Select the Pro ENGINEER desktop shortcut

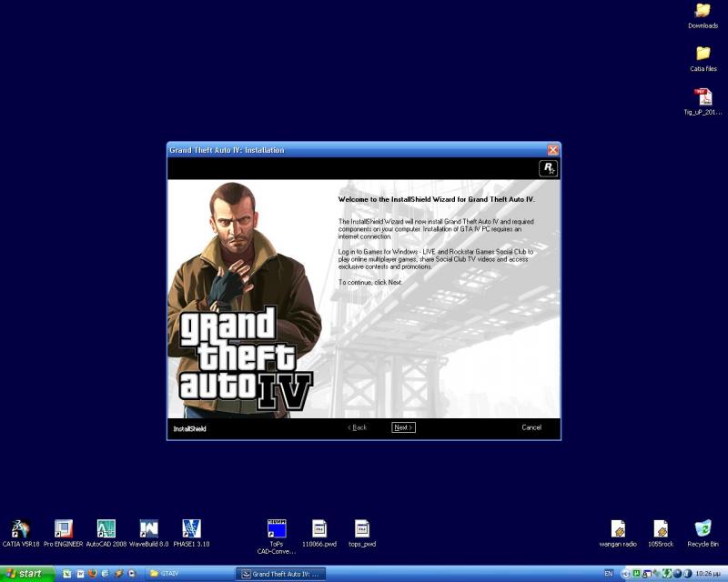[x=63, y=534]
